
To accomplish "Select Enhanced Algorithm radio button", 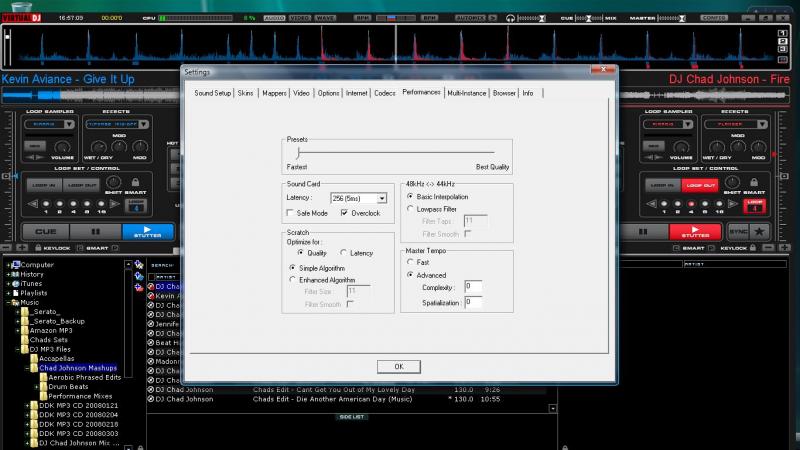I will [292, 280].
